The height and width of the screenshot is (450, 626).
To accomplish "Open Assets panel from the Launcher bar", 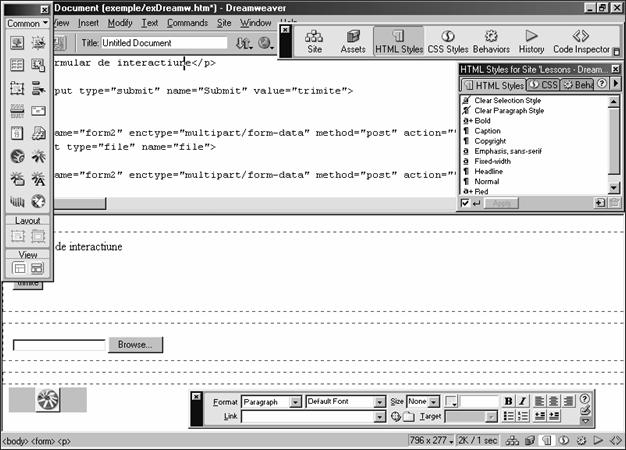I will (353, 42).
